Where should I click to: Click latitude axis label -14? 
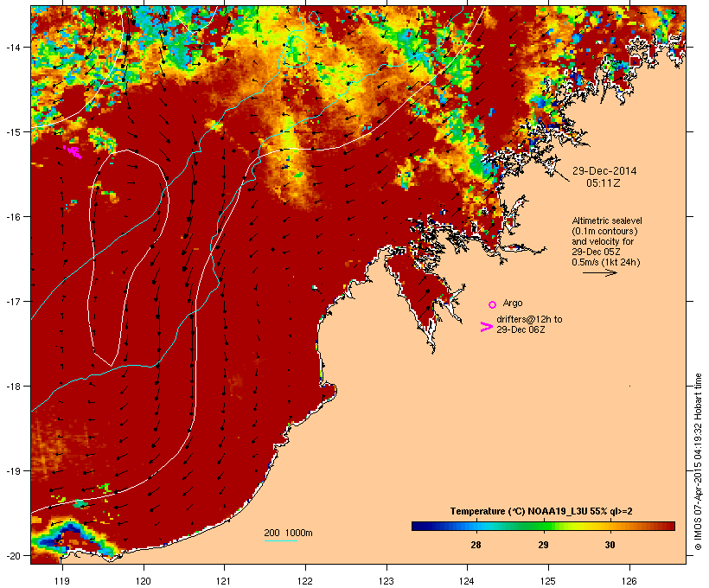click(x=12, y=47)
